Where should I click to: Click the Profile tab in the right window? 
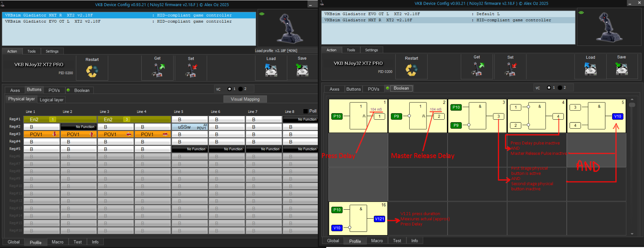[355, 241]
